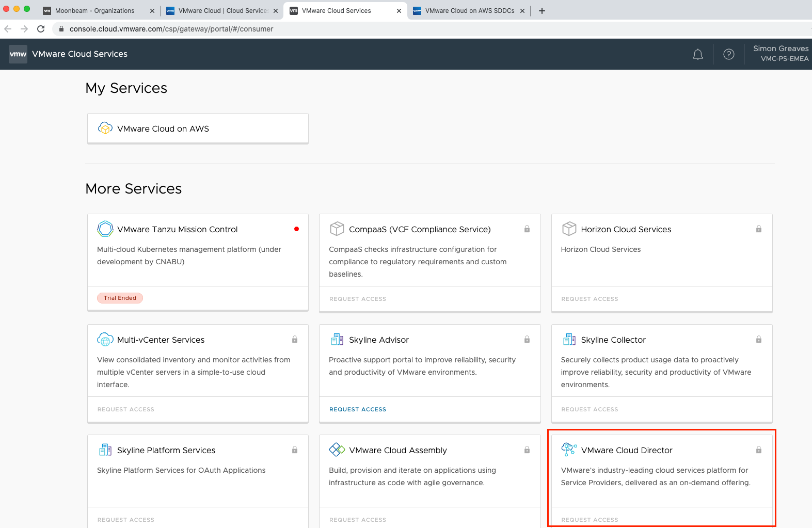812x528 pixels.
Task: Open a new browser tab with plus
Action: [542, 11]
